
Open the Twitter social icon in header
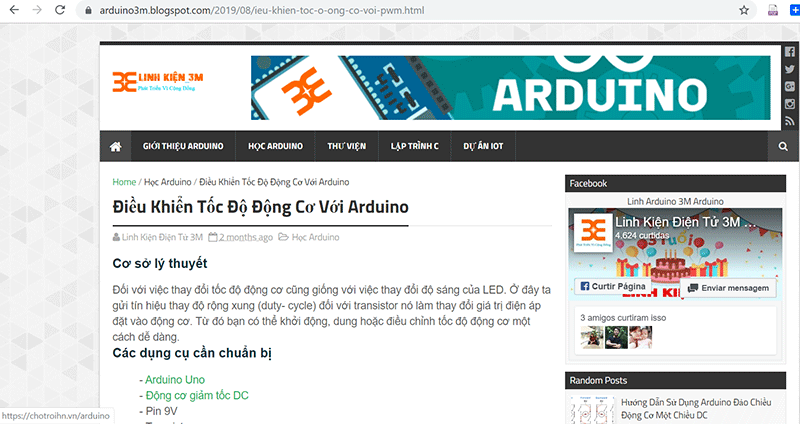coord(790,69)
